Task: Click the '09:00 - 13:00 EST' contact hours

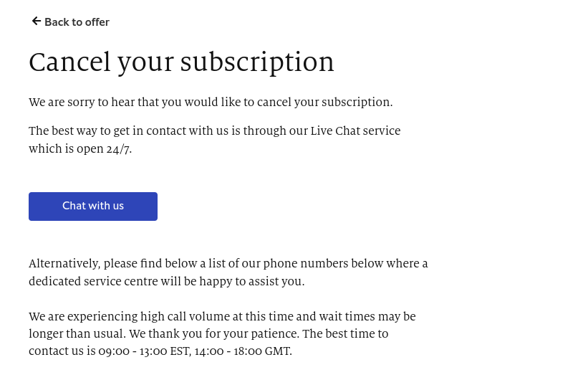Action: pos(144,351)
